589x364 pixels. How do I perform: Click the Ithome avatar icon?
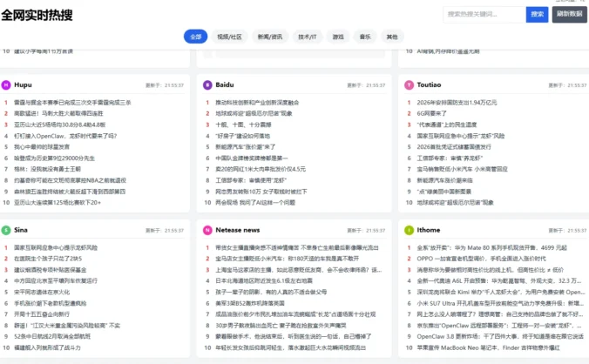409,230
